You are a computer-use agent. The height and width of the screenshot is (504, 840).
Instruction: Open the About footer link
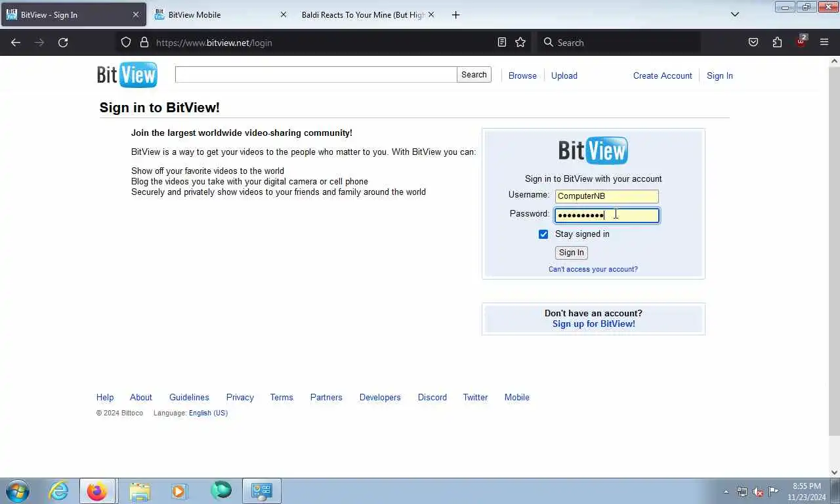point(141,397)
